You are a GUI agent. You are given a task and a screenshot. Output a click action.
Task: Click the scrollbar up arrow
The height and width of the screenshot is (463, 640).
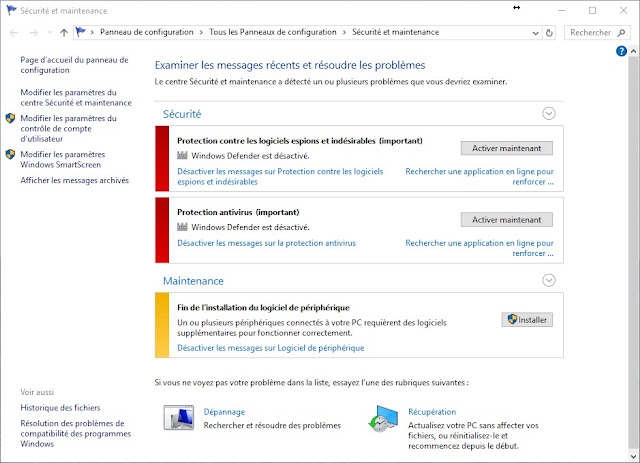(633, 51)
